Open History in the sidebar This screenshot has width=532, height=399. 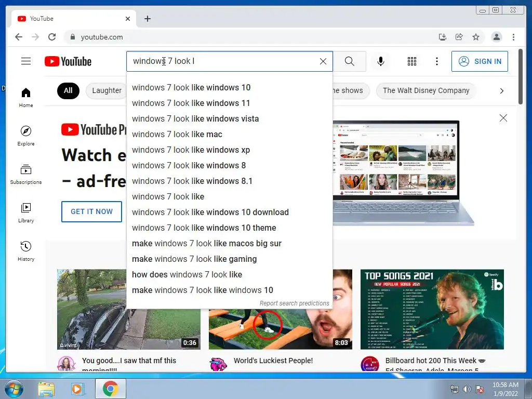(26, 251)
